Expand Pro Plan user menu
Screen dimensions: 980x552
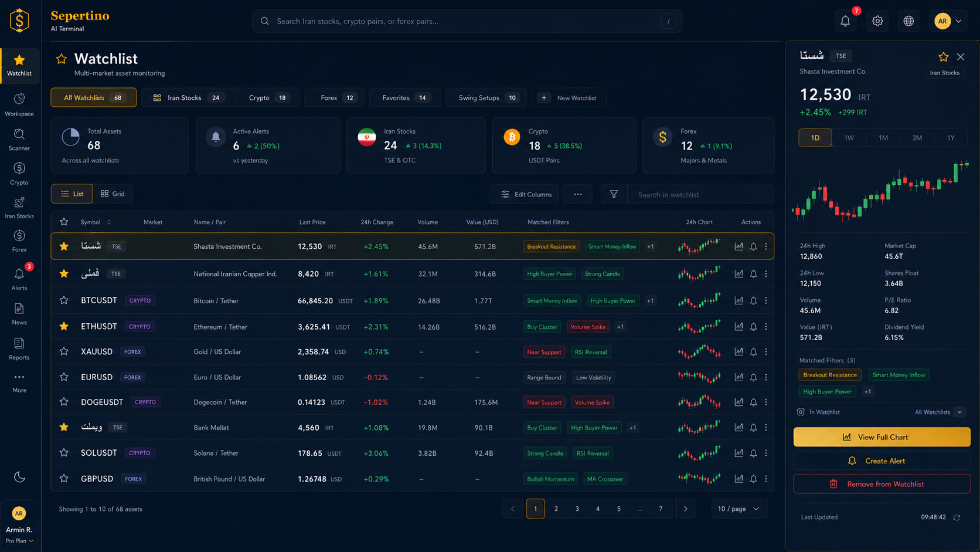tap(19, 541)
